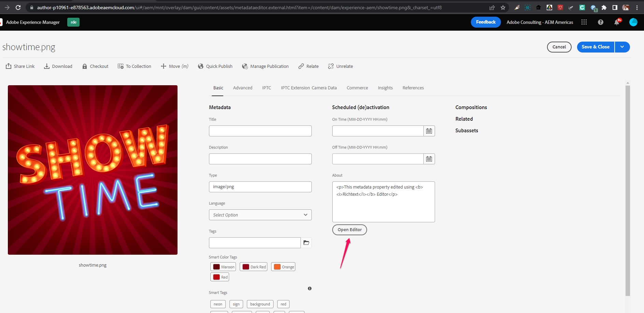644x313 pixels.
Task: Click the Smart Tags info icon
Action: pyautogui.click(x=310, y=288)
